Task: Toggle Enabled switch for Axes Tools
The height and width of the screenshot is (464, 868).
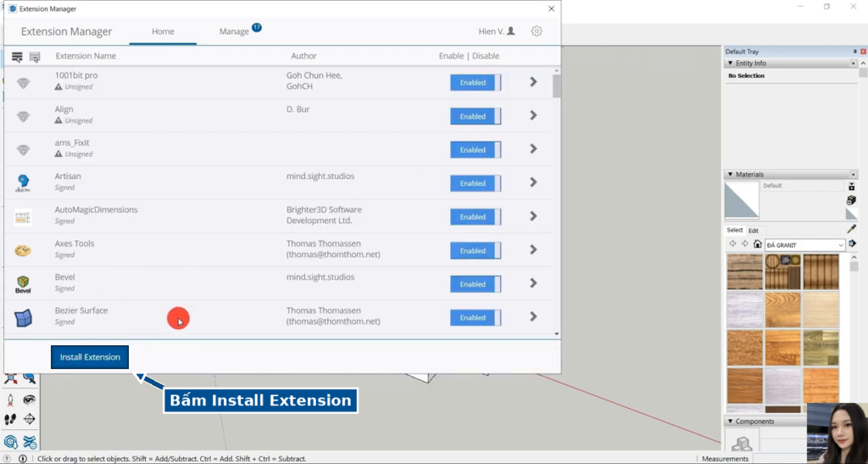Action: tap(476, 251)
